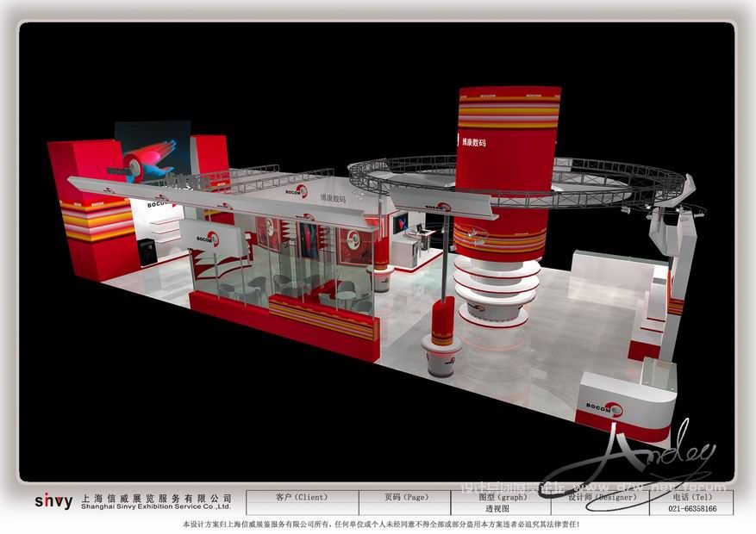
Task: Click "Shanghai Sinvy Exhibition Service Co.,Ltd." text
Action: [x=156, y=506]
